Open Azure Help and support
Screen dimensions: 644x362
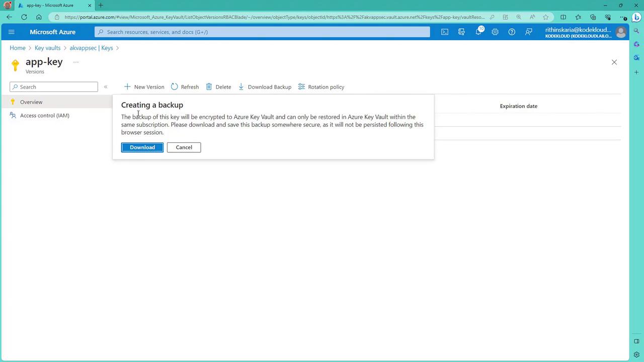[x=512, y=32]
